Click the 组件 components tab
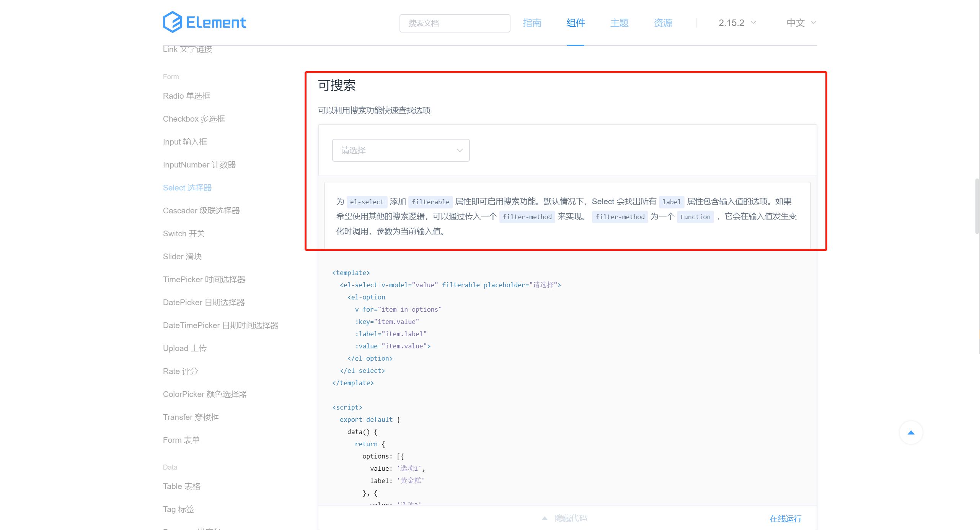 tap(574, 23)
